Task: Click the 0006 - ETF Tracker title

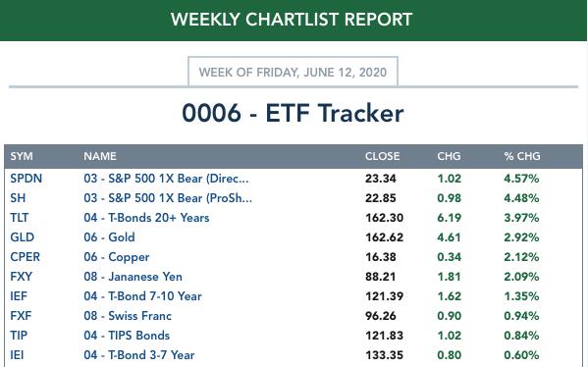Action: pos(293,113)
